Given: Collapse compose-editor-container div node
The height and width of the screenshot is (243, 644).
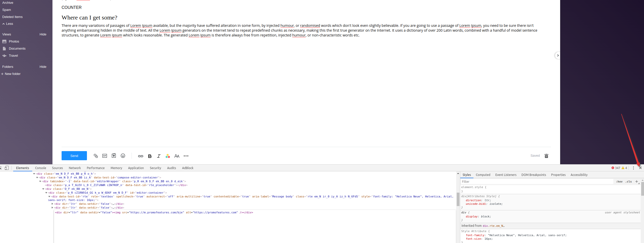Looking at the screenshot, I should point(37,178).
